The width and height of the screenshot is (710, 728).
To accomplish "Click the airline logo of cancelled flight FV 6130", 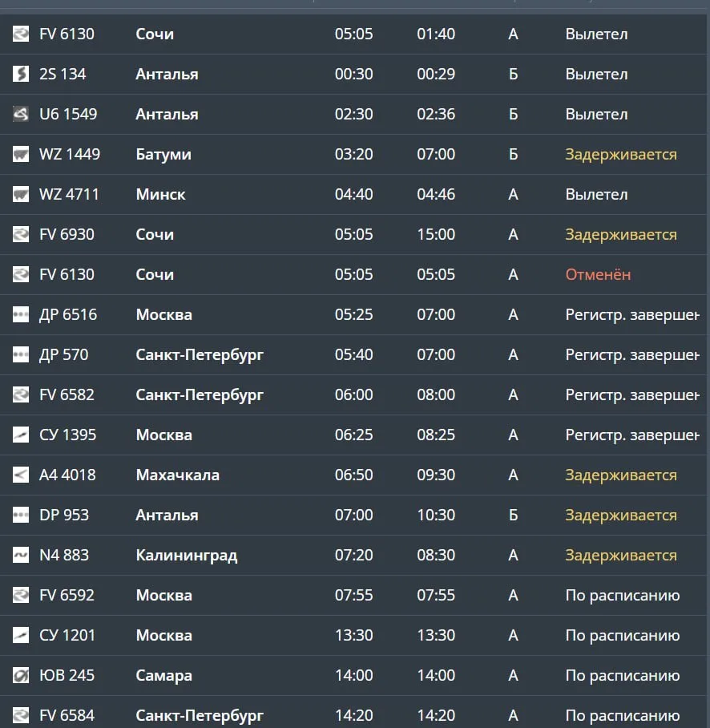I will (20, 274).
